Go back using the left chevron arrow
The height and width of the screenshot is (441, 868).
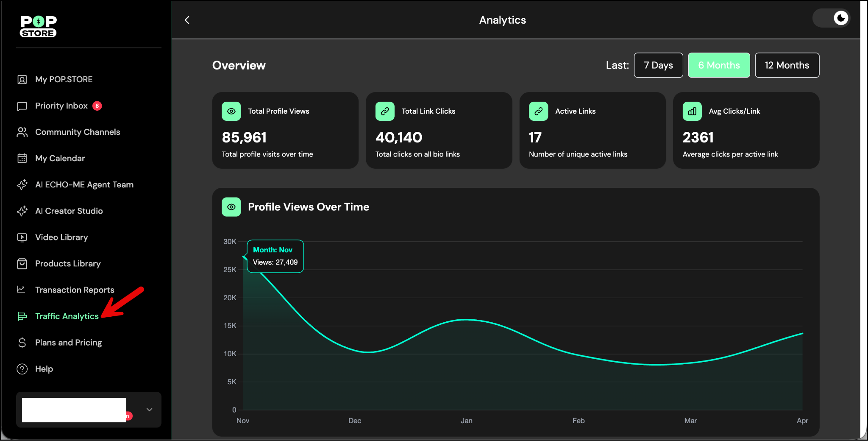pos(187,20)
